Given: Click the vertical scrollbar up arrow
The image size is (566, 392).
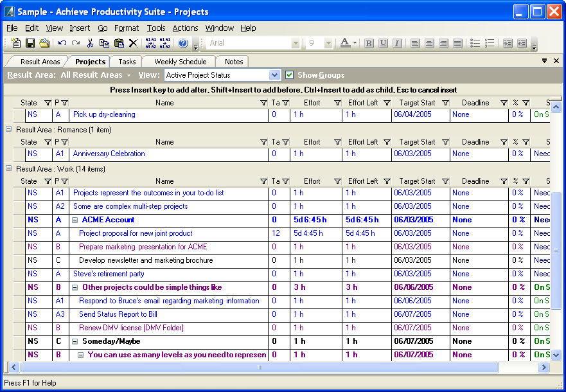Looking at the screenshot, I should click(x=556, y=107).
